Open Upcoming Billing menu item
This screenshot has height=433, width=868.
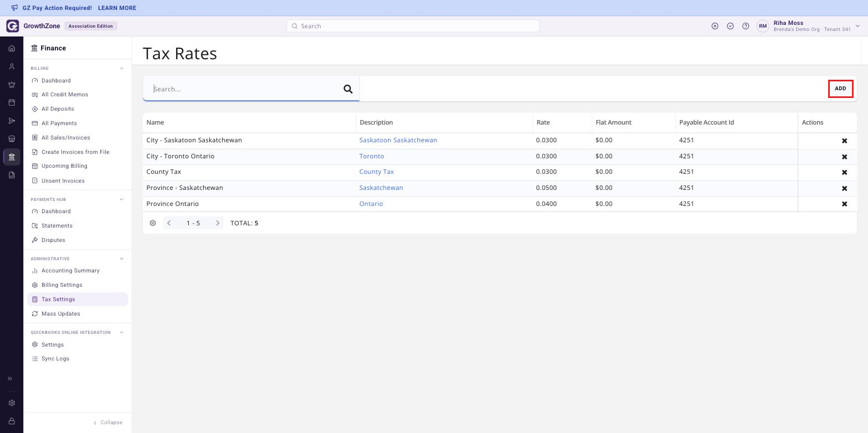[64, 166]
